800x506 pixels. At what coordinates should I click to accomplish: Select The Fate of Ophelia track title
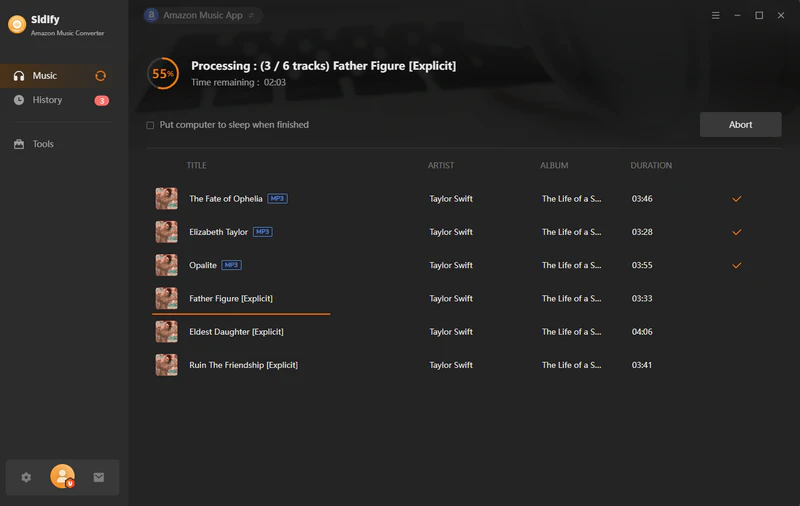(x=226, y=199)
